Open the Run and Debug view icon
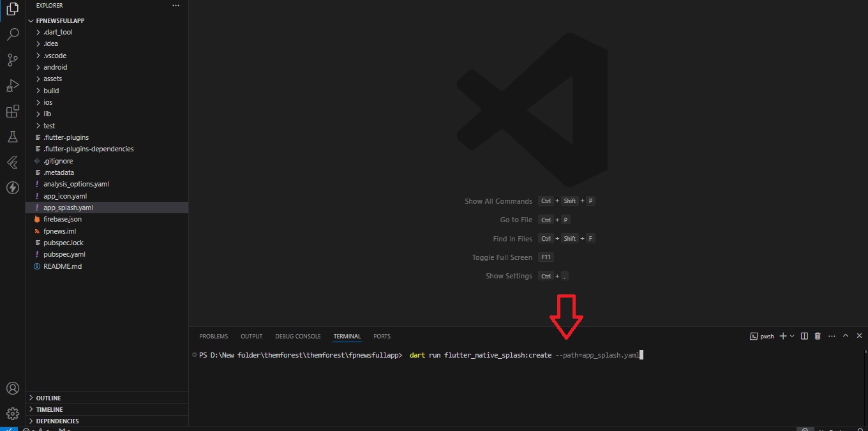Viewport: 868px width, 431px height. click(x=12, y=86)
